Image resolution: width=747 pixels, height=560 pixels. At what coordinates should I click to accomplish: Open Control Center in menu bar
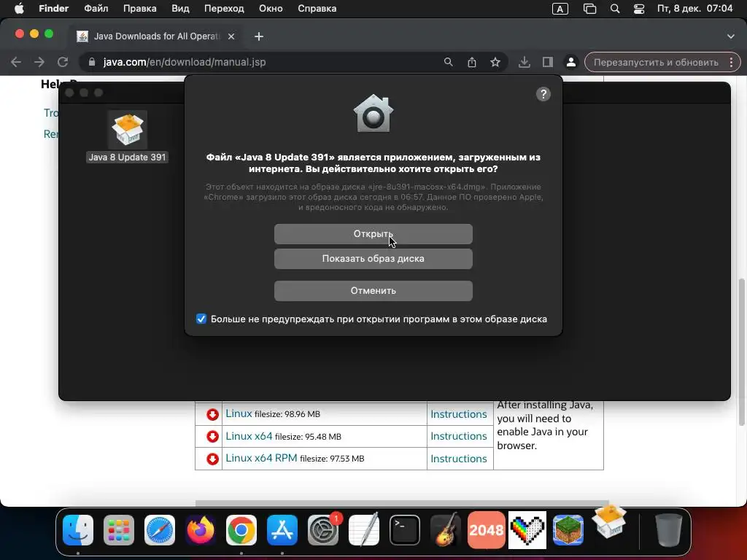click(639, 9)
